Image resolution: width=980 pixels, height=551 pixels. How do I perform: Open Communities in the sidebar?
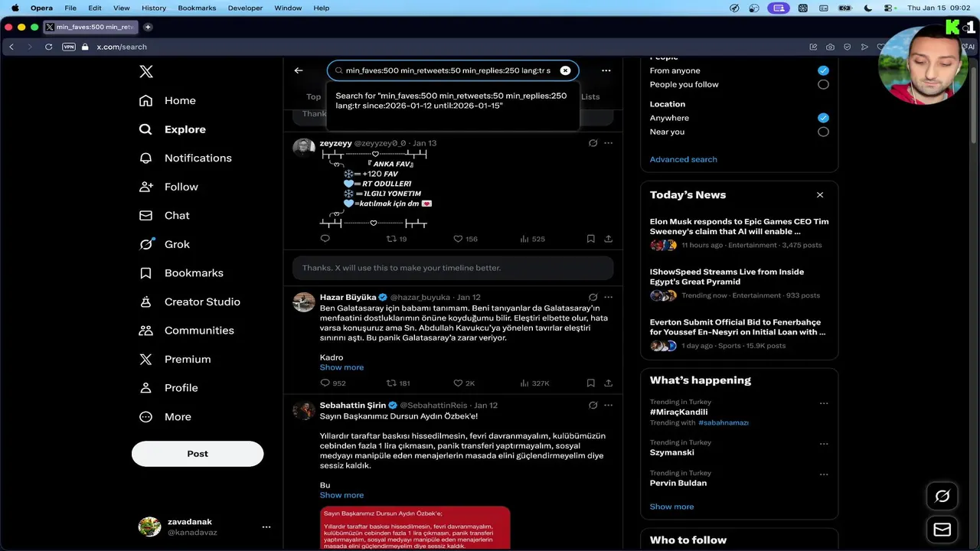point(186,331)
